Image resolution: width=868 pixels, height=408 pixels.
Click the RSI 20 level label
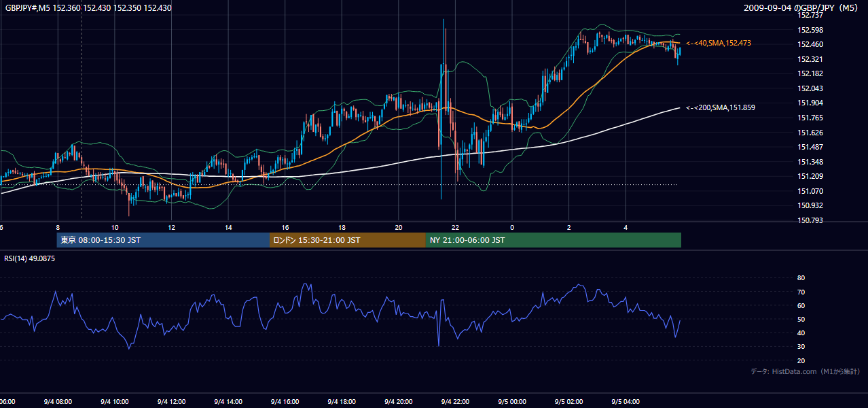pos(801,360)
